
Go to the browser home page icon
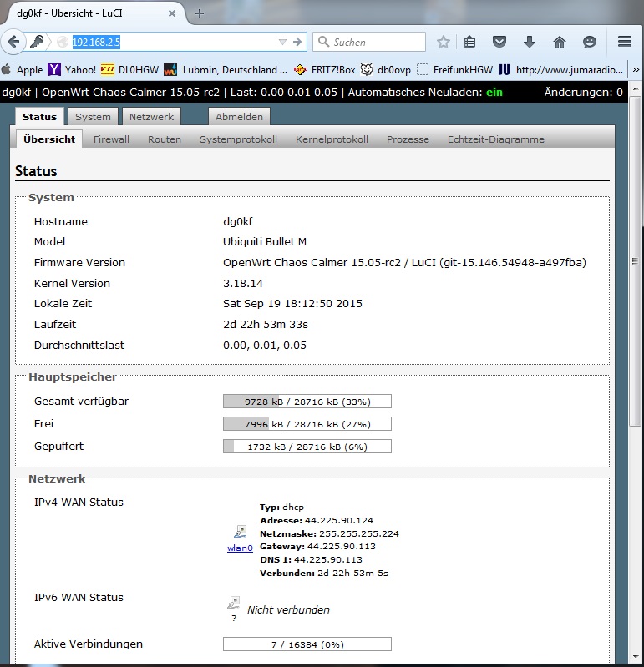coord(560,42)
